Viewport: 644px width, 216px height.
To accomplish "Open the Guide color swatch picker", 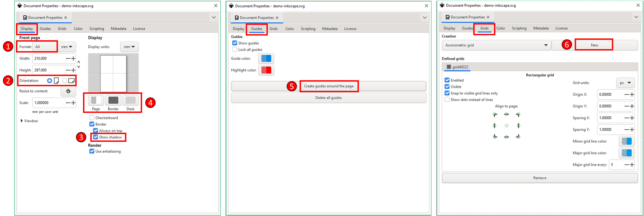I will tap(266, 58).
